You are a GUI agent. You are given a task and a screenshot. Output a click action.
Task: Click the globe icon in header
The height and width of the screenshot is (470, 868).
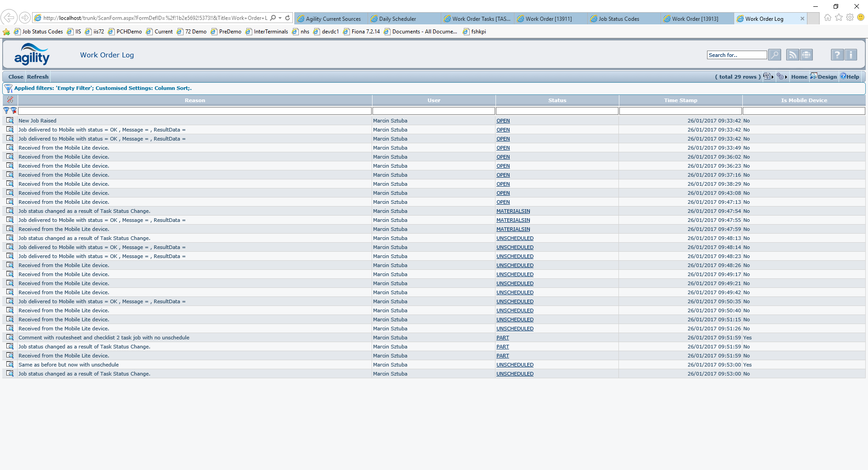pos(806,55)
